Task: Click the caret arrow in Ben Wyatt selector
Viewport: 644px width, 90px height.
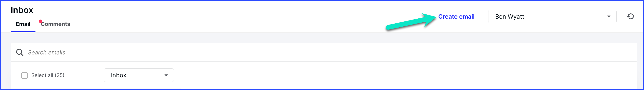Action: tap(609, 16)
